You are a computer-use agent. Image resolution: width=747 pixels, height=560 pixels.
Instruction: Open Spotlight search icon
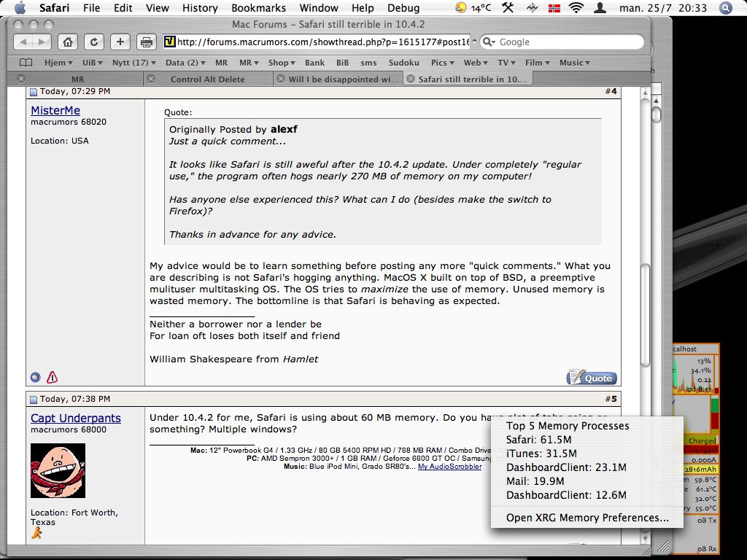(726, 7)
